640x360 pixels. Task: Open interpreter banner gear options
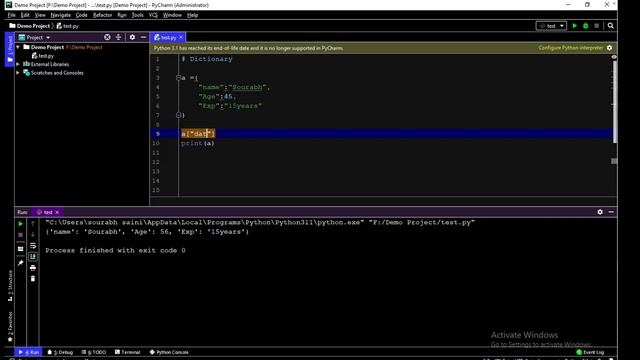click(x=609, y=48)
